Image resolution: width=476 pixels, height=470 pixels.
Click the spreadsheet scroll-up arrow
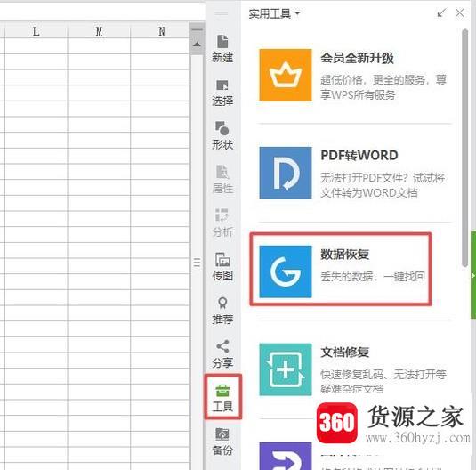point(197,45)
